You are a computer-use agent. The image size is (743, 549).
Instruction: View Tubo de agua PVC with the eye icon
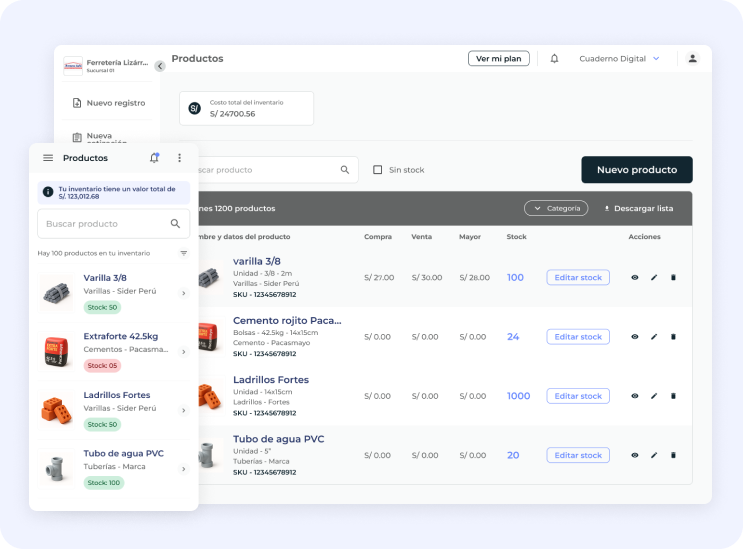(634, 455)
